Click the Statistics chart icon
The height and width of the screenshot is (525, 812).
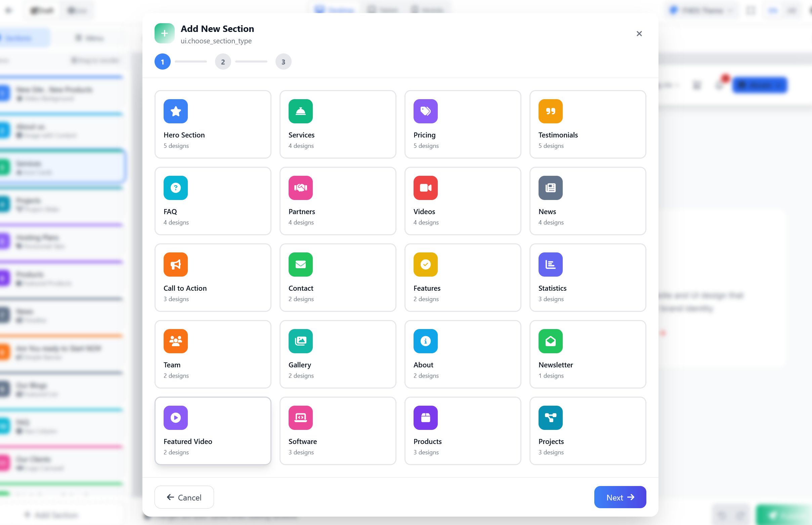click(x=550, y=265)
